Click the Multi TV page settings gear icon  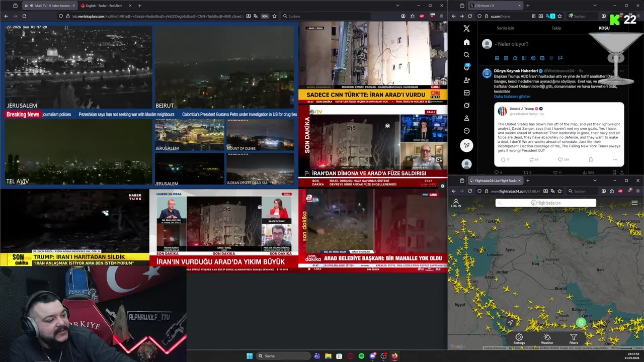(x=443, y=186)
